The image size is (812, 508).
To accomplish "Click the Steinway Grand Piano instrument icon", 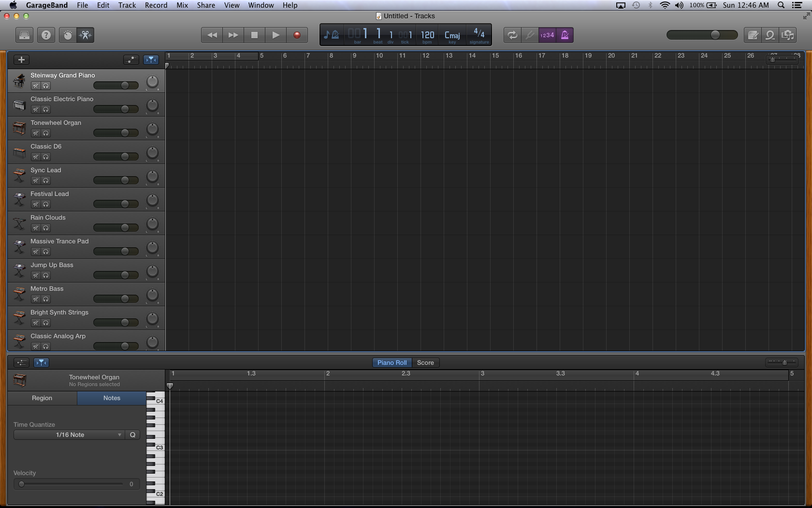I will pos(19,81).
